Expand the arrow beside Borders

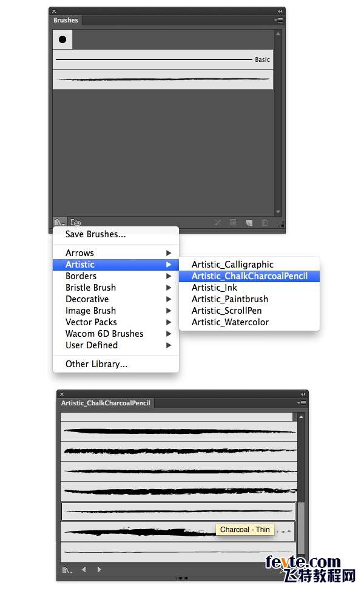(169, 276)
